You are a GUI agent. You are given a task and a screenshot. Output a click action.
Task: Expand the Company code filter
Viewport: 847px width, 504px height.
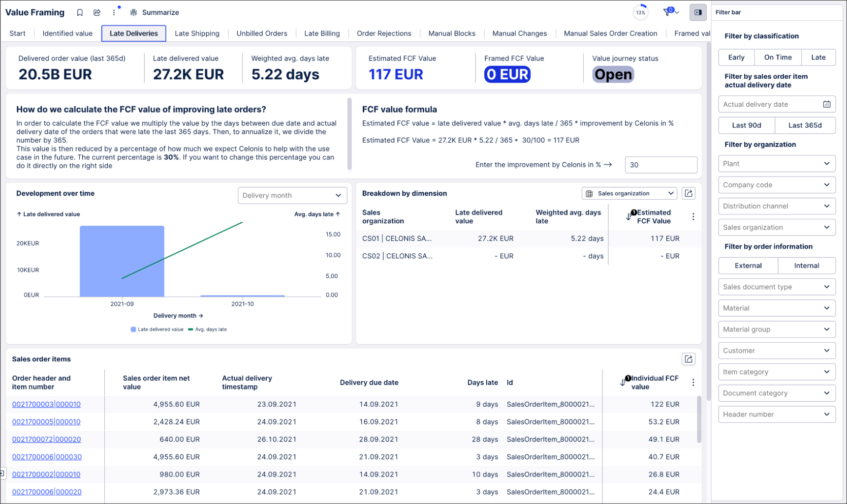(777, 185)
